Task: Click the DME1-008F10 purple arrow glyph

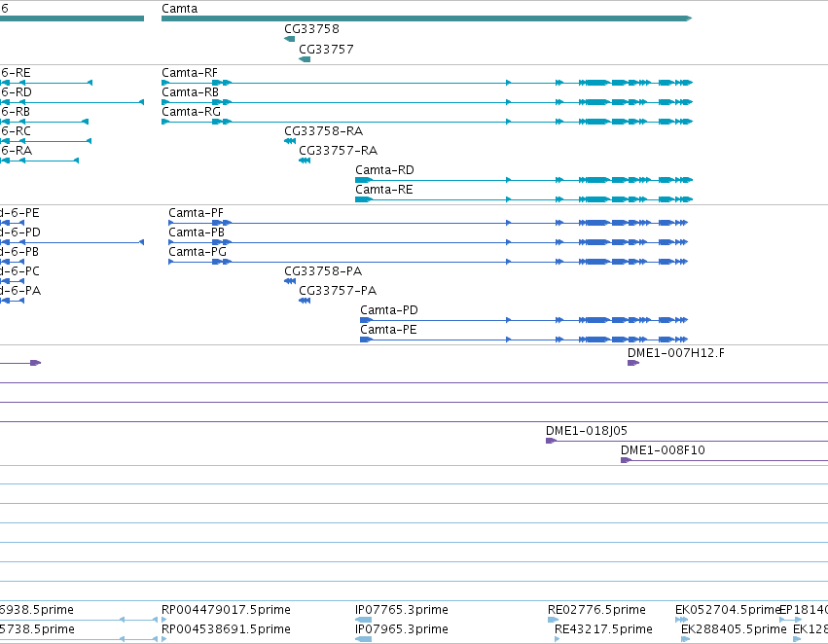Action: [x=627, y=460]
